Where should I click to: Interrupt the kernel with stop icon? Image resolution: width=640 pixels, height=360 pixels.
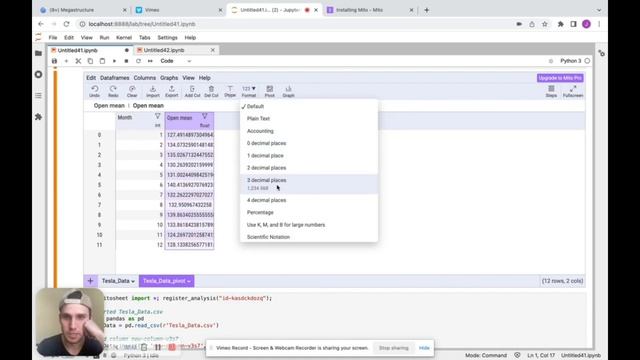click(126, 61)
